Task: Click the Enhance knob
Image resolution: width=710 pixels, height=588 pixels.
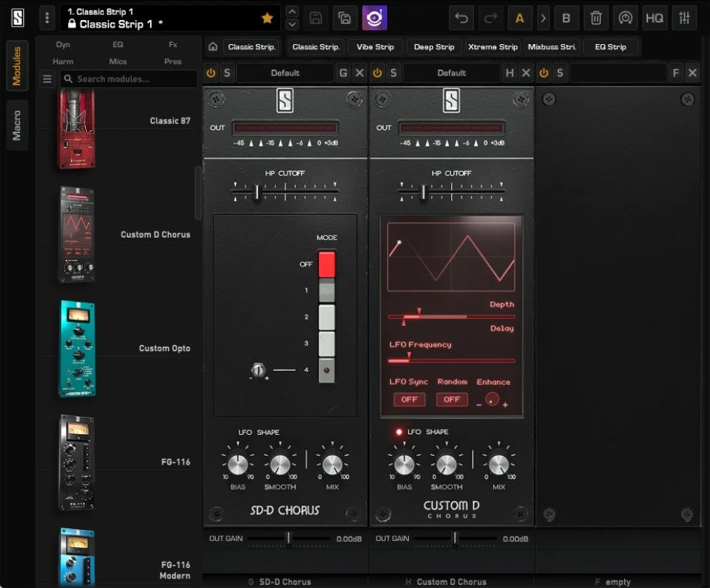Action: [493, 399]
